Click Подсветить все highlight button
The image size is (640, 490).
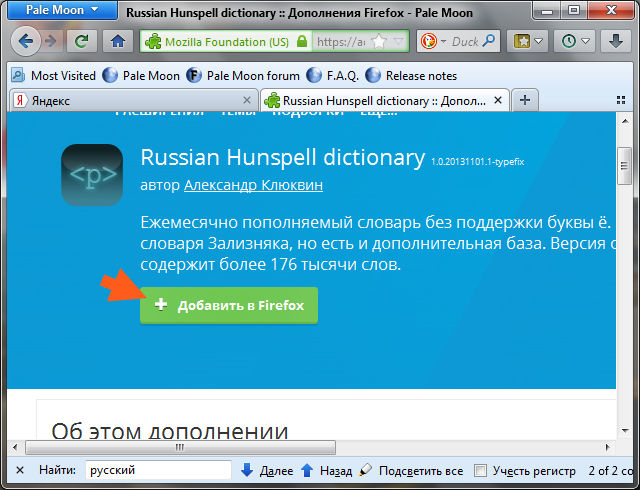point(411,471)
